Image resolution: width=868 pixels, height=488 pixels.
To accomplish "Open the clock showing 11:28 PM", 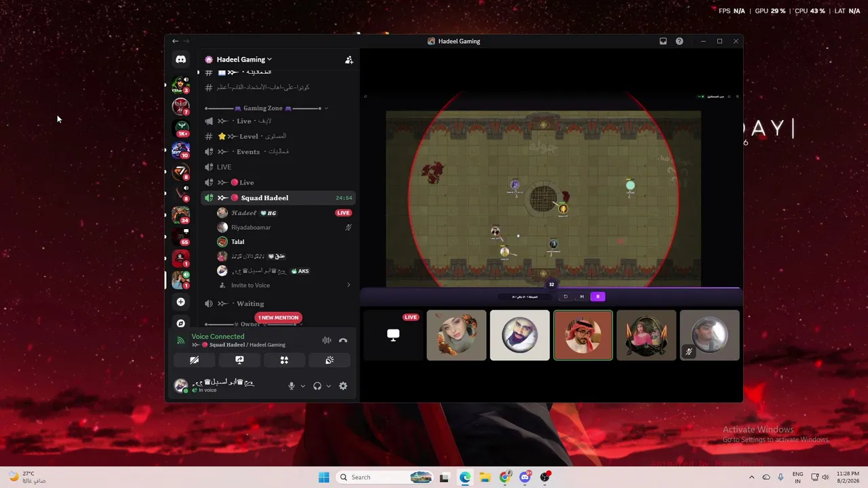I will coord(848,477).
